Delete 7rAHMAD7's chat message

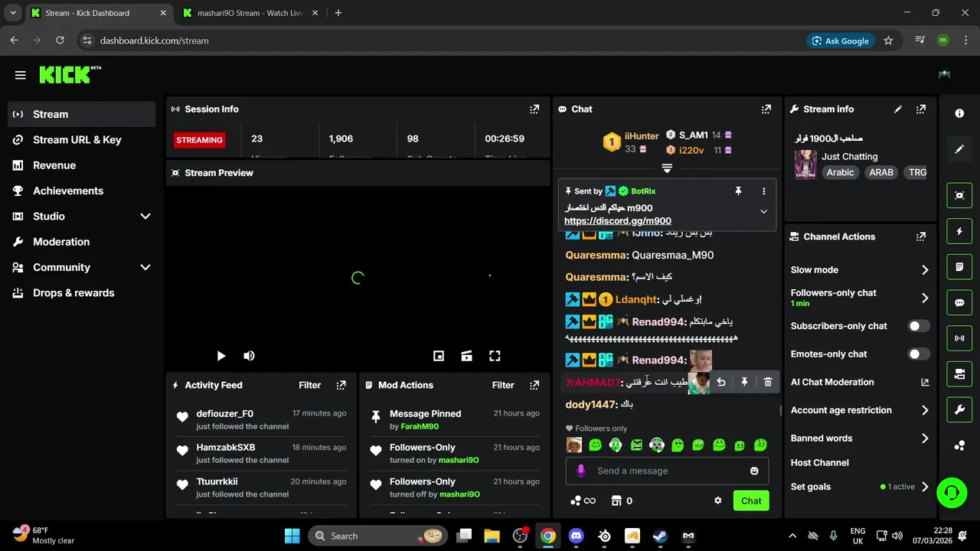tap(768, 382)
